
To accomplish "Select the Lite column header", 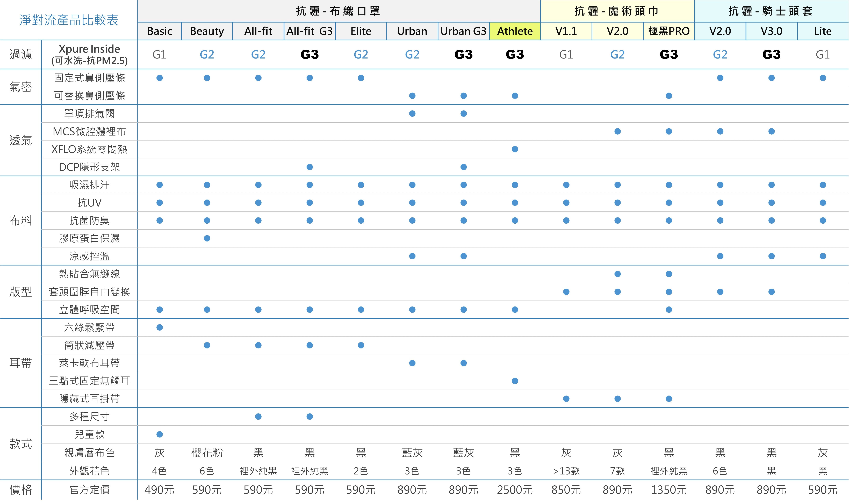I will point(823,31).
